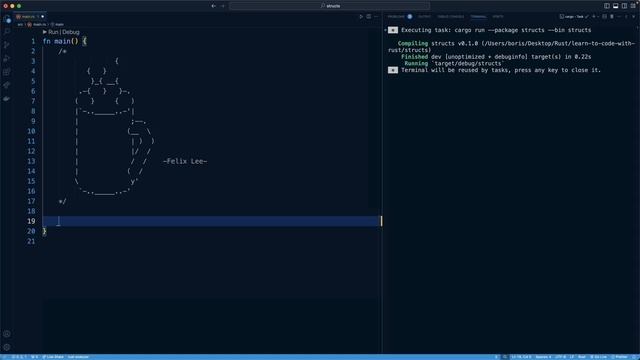Image resolution: width=640 pixels, height=360 pixels.
Task: Select the Terminal tab
Action: point(478,17)
